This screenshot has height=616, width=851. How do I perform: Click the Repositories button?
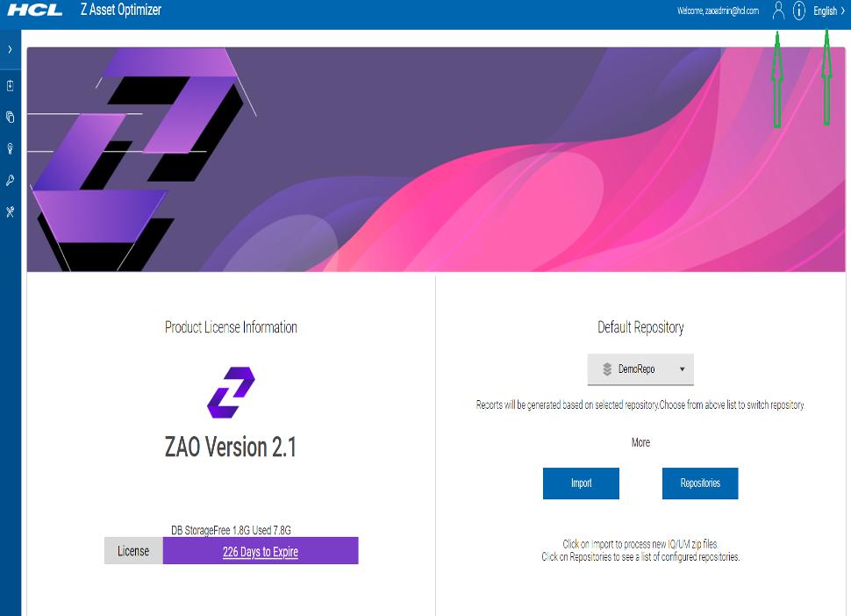(x=700, y=483)
